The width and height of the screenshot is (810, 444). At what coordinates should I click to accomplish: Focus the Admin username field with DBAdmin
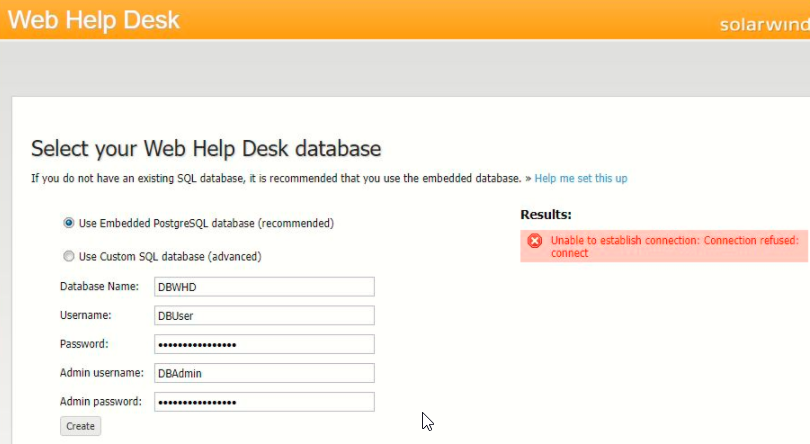pyautogui.click(x=264, y=373)
